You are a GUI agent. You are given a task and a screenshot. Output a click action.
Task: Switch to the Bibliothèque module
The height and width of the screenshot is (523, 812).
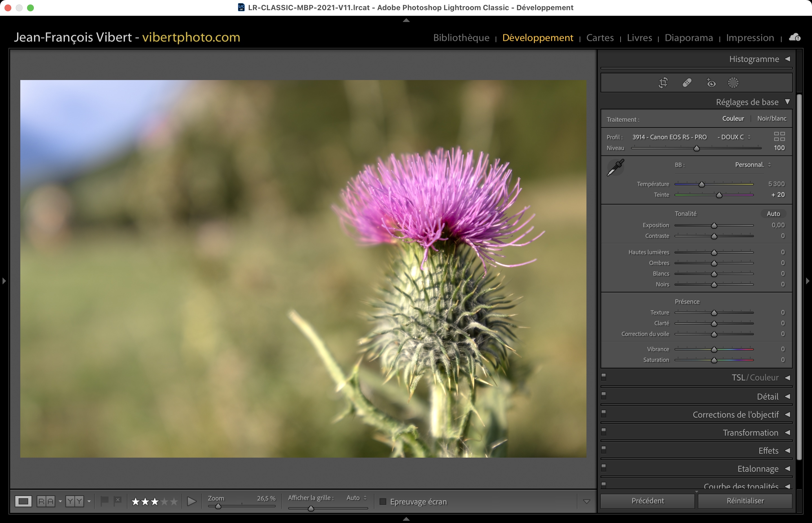click(461, 38)
